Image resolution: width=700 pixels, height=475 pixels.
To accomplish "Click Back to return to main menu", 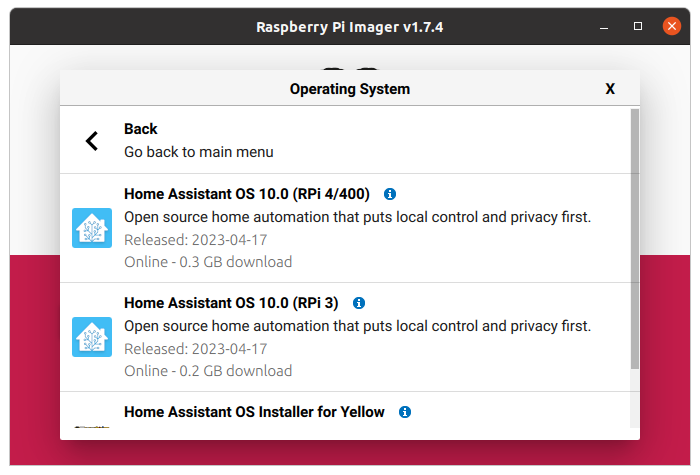I will 346,140.
